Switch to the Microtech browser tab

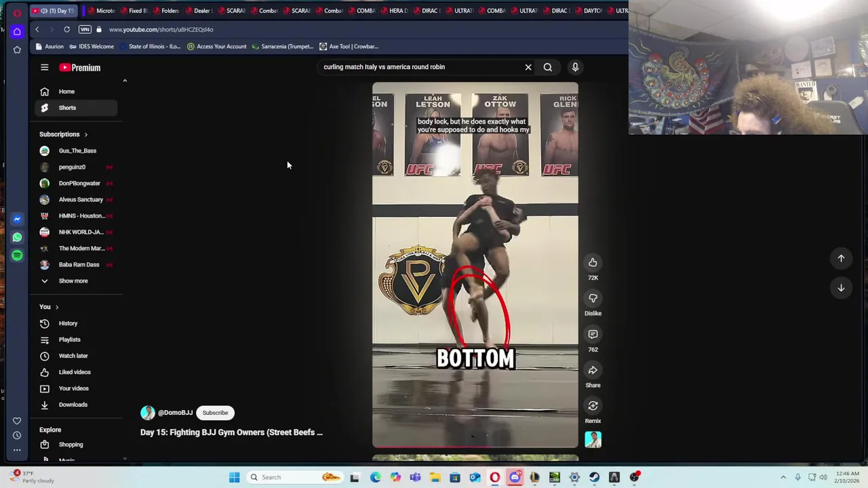[101, 11]
